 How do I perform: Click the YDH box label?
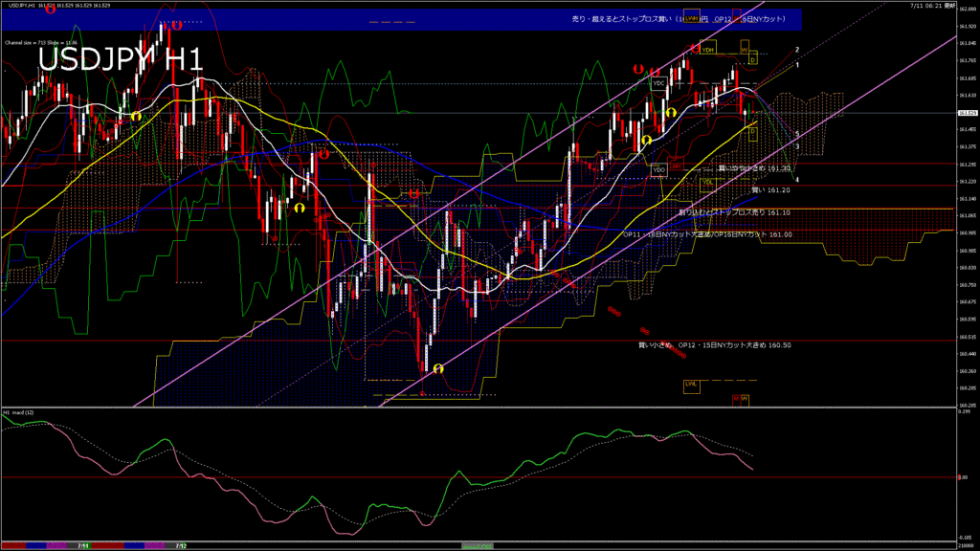point(707,49)
